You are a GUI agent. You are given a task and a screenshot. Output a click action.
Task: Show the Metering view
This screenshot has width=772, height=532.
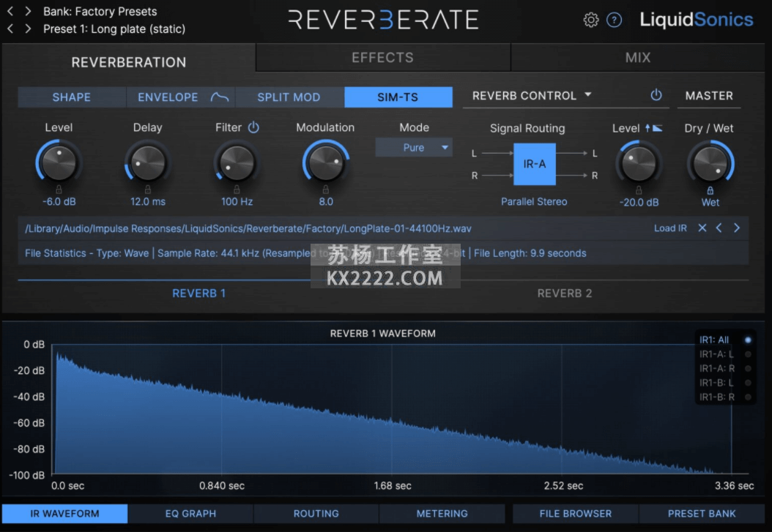pyautogui.click(x=442, y=513)
